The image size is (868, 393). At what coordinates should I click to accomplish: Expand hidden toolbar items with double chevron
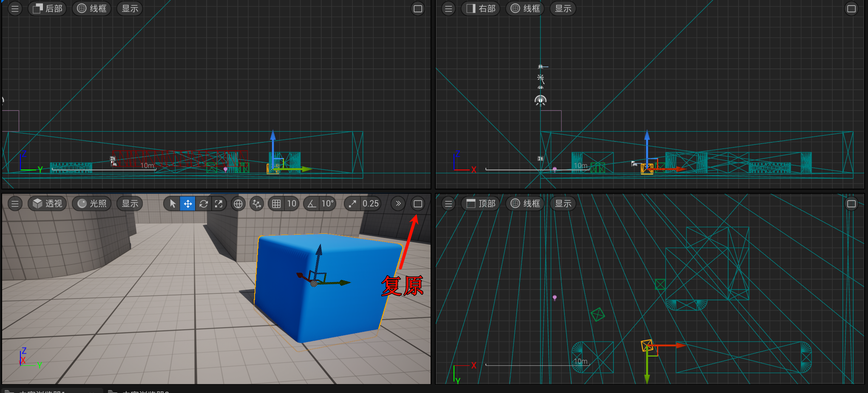click(x=398, y=204)
